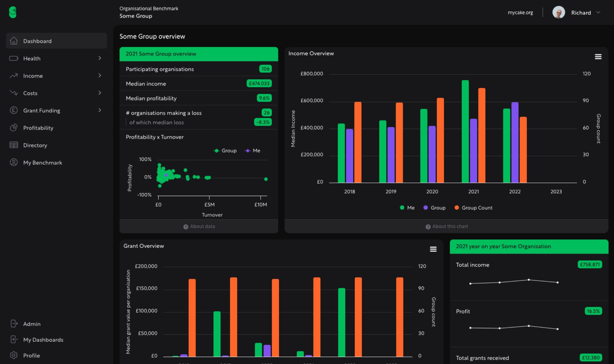Open Dashboard in the sidebar
This screenshot has width=614, height=364.
[x=56, y=41]
